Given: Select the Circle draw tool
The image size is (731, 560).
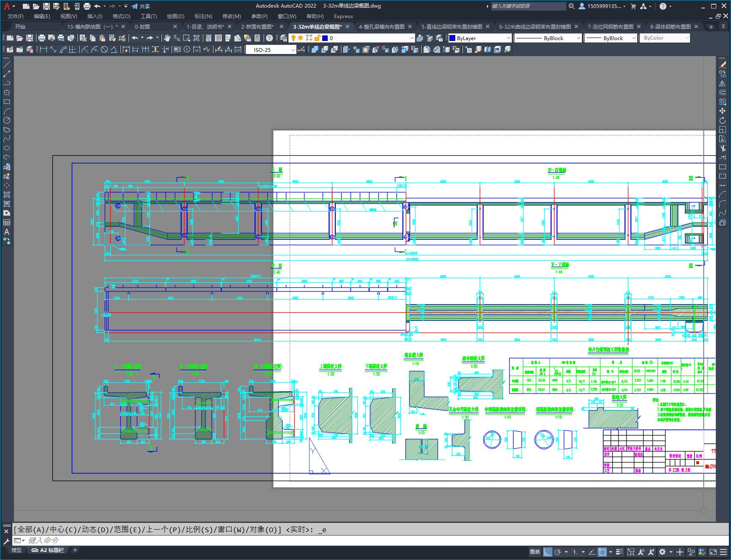Looking at the screenshot, I should coord(7,120).
